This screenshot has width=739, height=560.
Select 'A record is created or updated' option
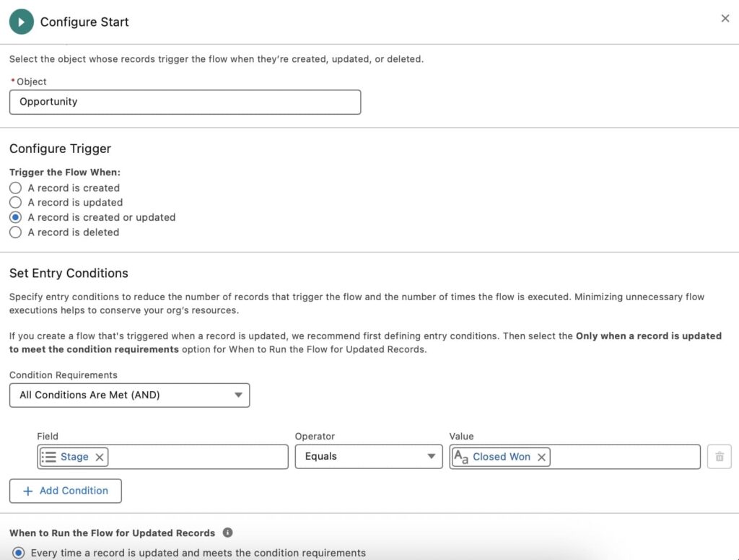pos(16,217)
